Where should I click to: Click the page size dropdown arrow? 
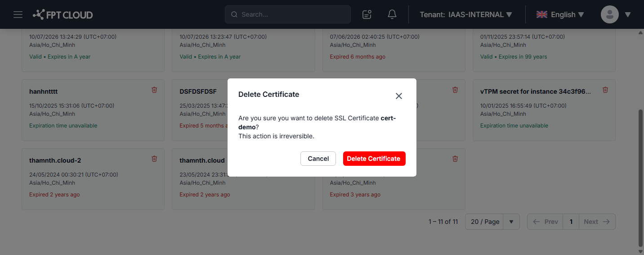click(511, 222)
